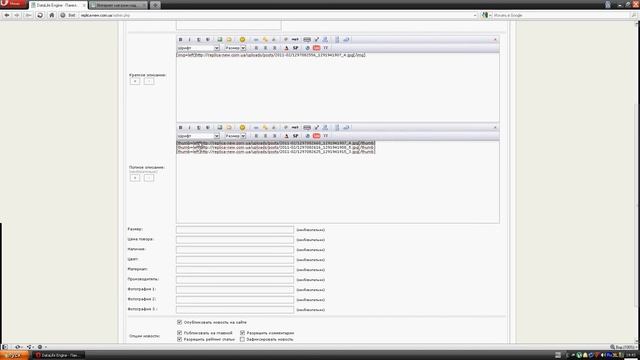This screenshot has height=360, width=640.
Task: Collapse full description toolbar arrow
Action: (495, 128)
